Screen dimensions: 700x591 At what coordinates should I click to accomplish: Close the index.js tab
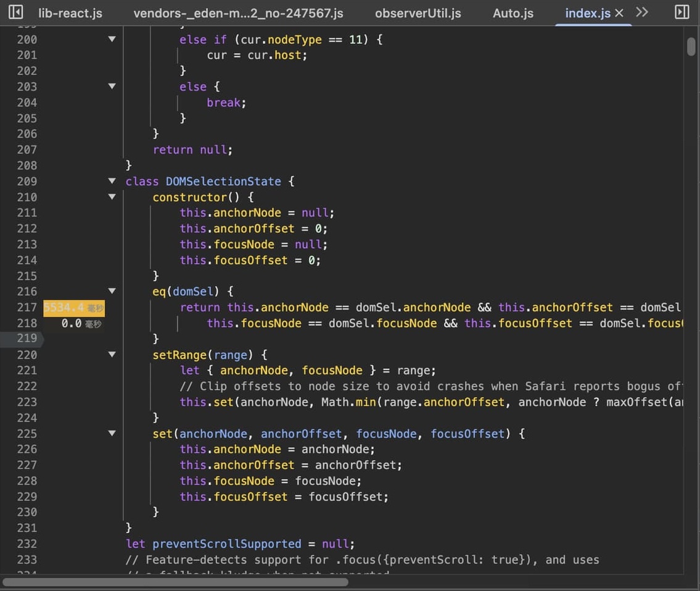[619, 13]
